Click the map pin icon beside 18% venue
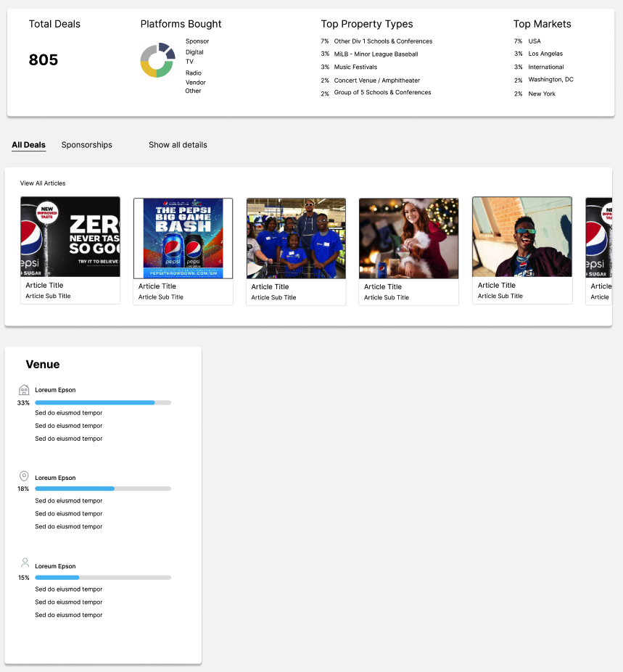The width and height of the screenshot is (623, 672). point(24,476)
